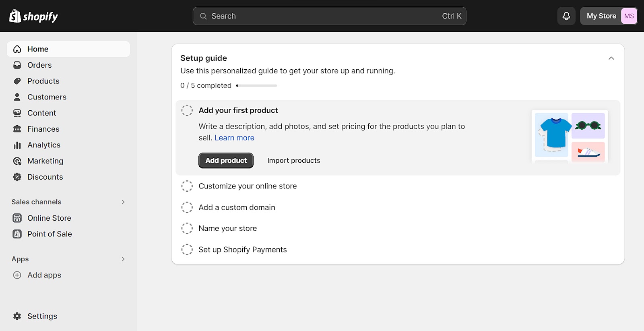Select the Products icon in the sidebar
This screenshot has height=331, width=644.
[17, 81]
